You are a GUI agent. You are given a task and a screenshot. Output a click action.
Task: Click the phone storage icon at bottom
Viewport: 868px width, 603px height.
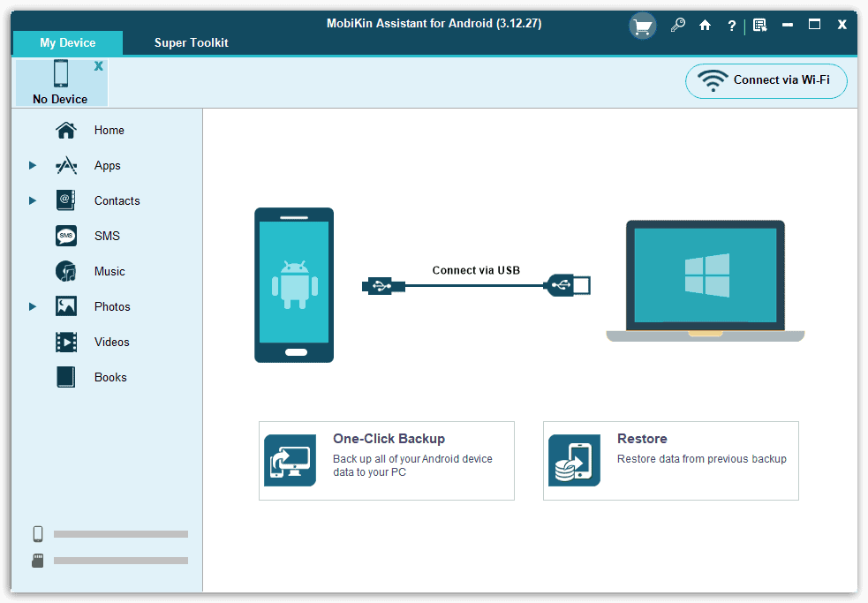pyautogui.click(x=38, y=534)
